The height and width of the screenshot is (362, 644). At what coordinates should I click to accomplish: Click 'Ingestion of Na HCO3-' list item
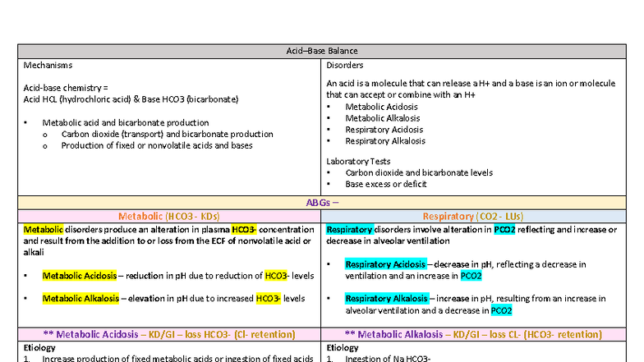coord(388,358)
